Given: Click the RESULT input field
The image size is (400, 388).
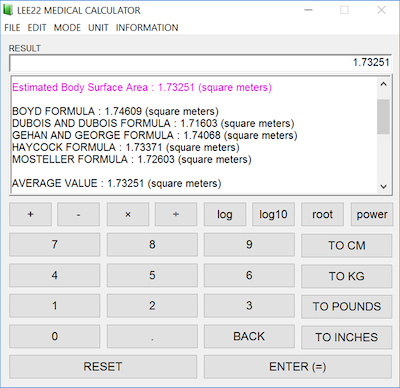Looking at the screenshot, I should click(x=200, y=63).
